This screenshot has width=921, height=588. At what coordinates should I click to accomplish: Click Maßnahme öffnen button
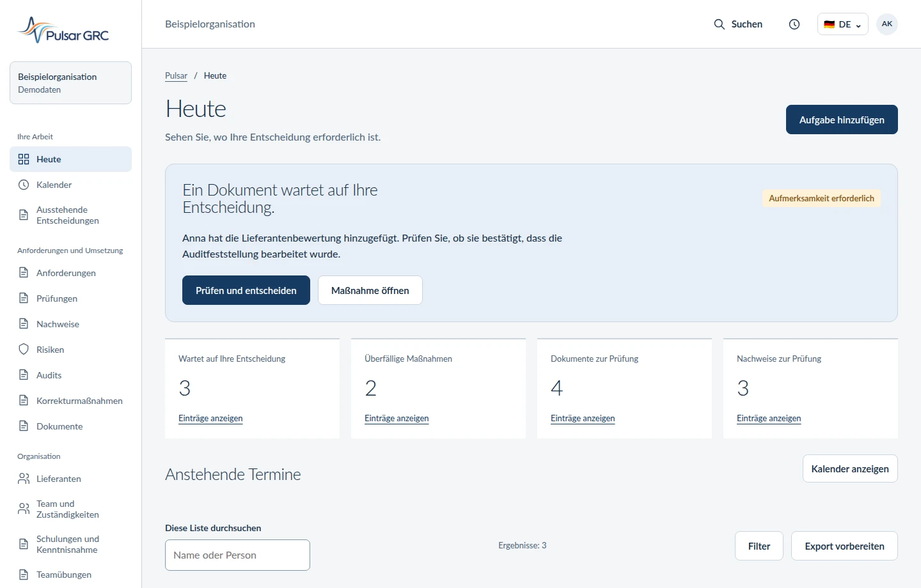coord(370,290)
